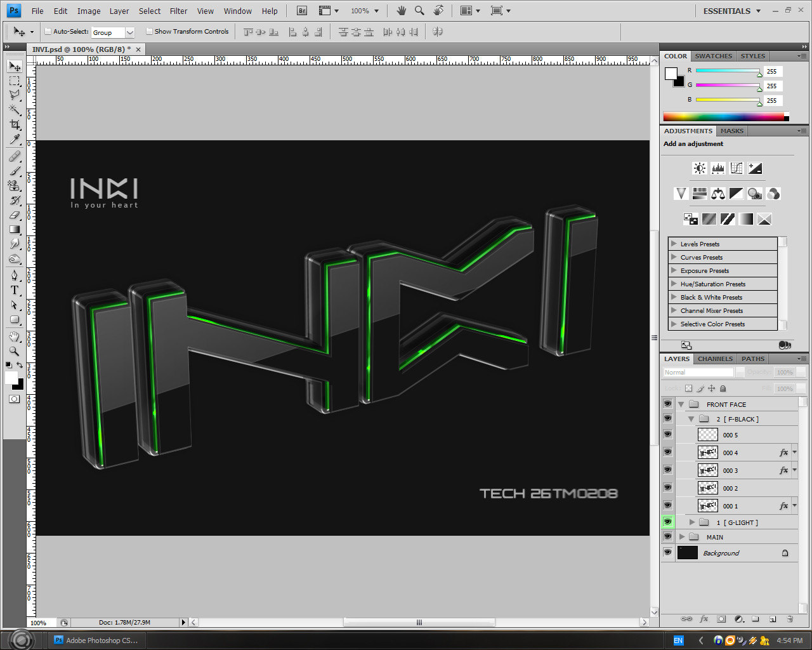812x650 pixels.
Task: Add a Color Balance adjustment
Action: point(718,194)
